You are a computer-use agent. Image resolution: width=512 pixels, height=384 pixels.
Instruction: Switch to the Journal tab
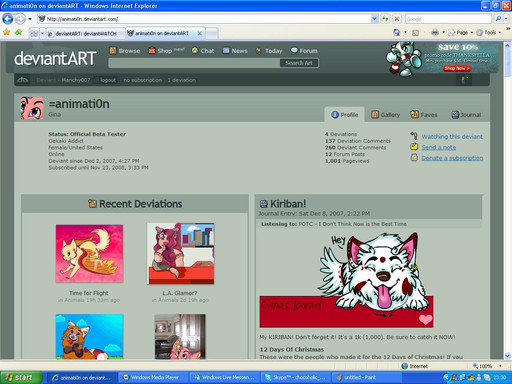click(466, 115)
